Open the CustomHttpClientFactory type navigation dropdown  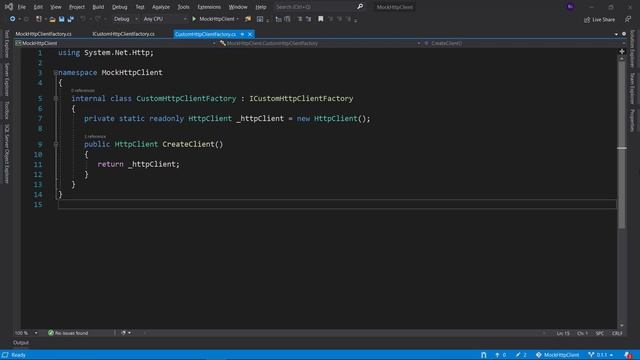[x=320, y=43]
